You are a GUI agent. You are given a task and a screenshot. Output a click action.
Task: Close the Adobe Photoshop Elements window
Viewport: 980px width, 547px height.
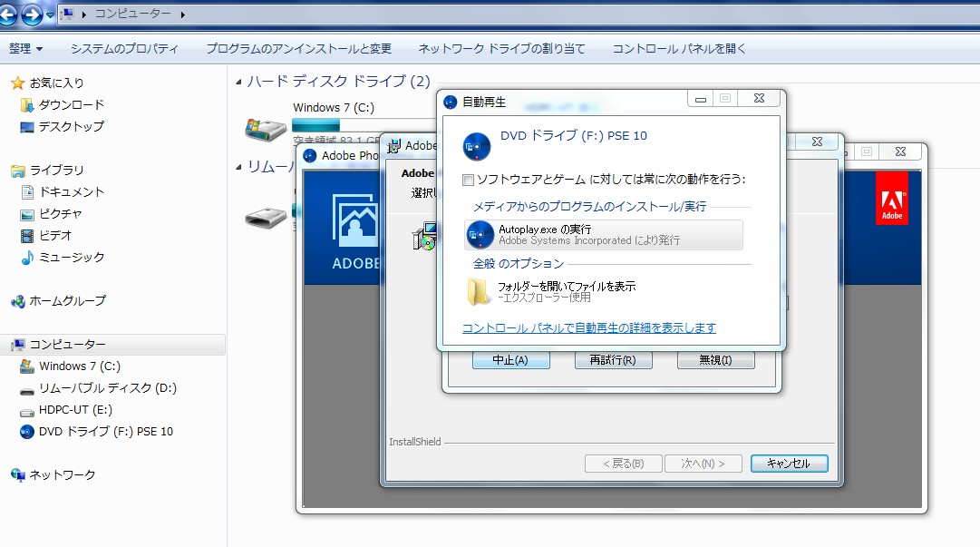(x=900, y=151)
